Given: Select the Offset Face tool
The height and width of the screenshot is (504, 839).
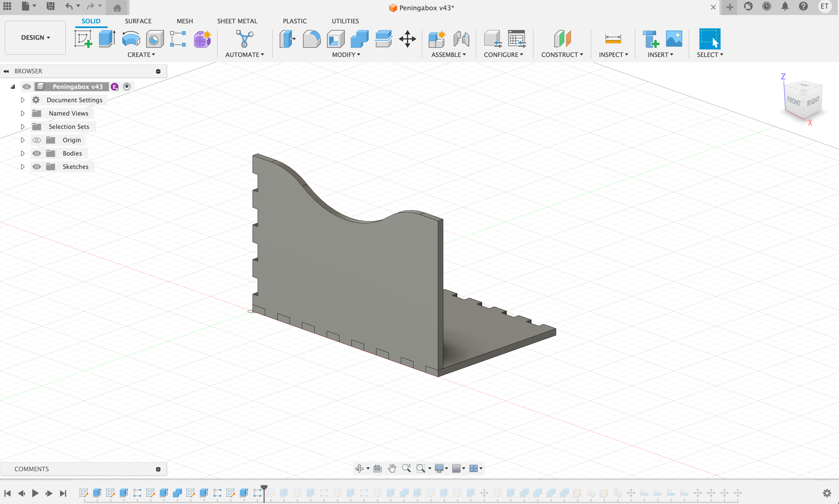Looking at the screenshot, I should coord(383,39).
